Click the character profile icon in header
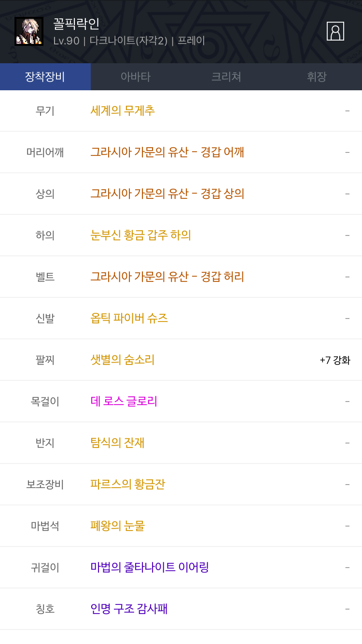The image size is (362, 644). click(335, 31)
